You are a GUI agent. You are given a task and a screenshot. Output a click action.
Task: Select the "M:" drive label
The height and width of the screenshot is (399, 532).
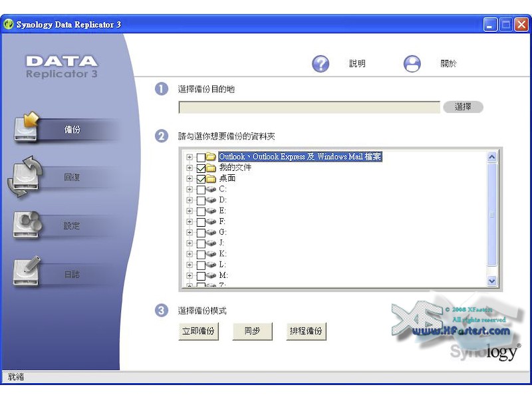[x=223, y=275]
